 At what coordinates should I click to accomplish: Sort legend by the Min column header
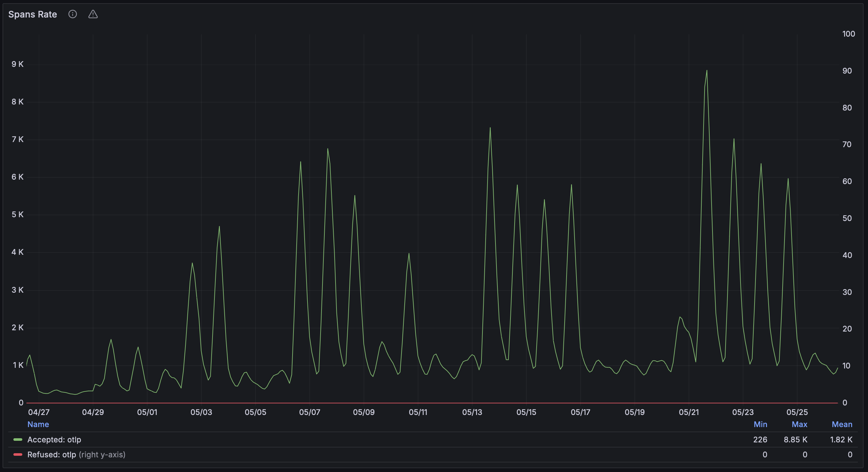tap(760, 425)
